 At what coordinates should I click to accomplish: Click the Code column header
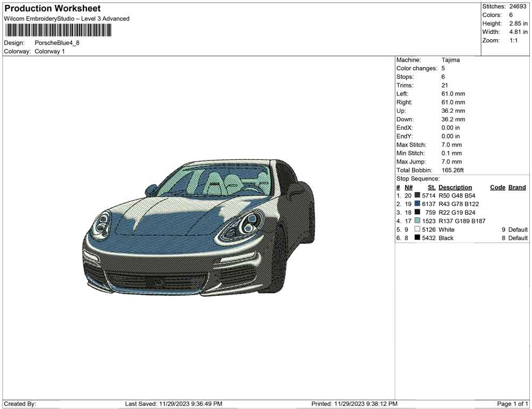point(497,187)
